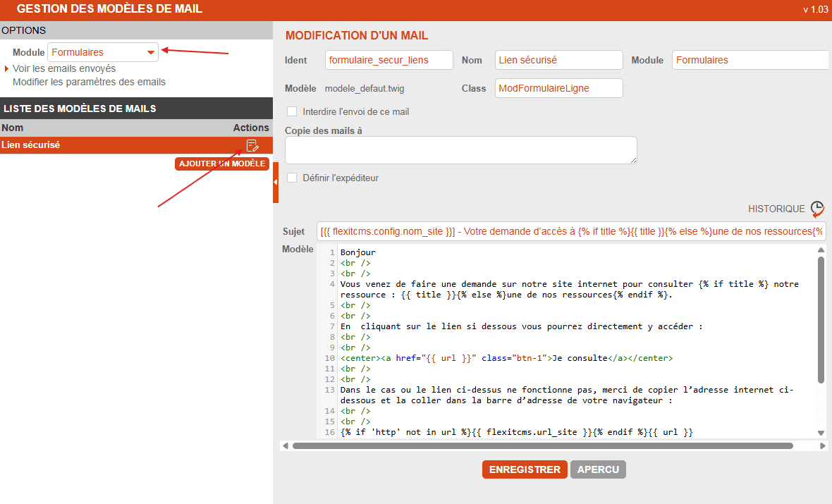The width and height of the screenshot is (832, 504).
Task: Select Lien sécurisé row in model list
Action: [106, 145]
